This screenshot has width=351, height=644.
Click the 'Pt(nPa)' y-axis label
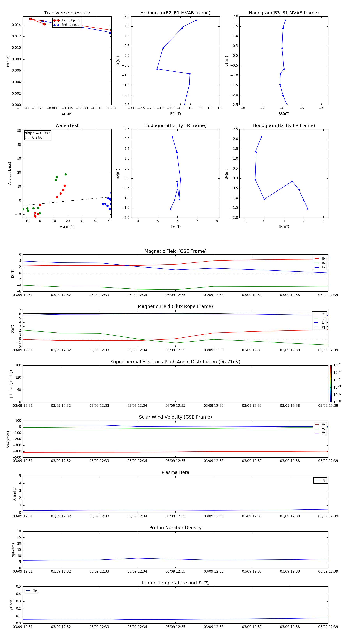(8, 61)
